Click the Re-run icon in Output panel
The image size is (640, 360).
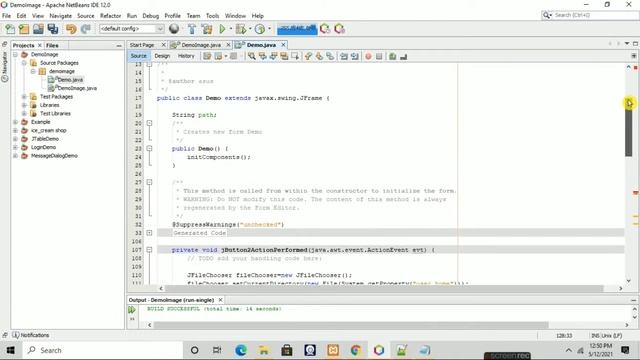132,310
